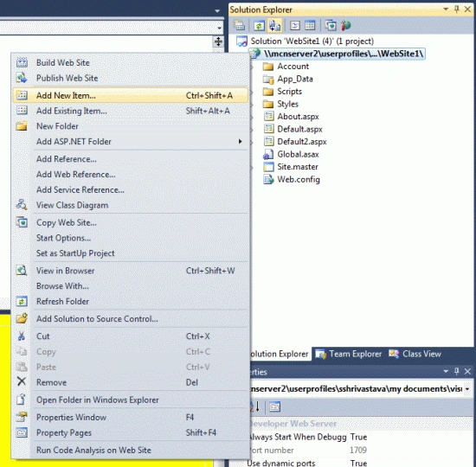The width and height of the screenshot is (476, 467).
Task: Click the split-window icon above the editor scrollbar
Action: 218,42
